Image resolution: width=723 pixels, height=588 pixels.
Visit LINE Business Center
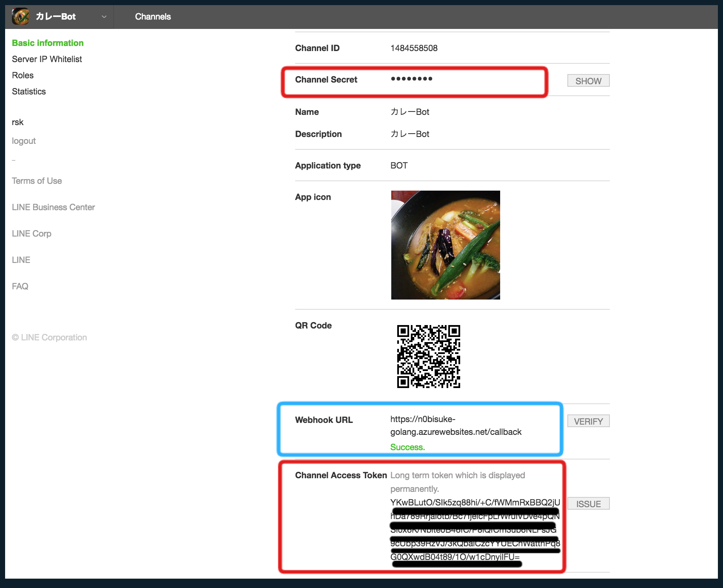[x=53, y=207]
